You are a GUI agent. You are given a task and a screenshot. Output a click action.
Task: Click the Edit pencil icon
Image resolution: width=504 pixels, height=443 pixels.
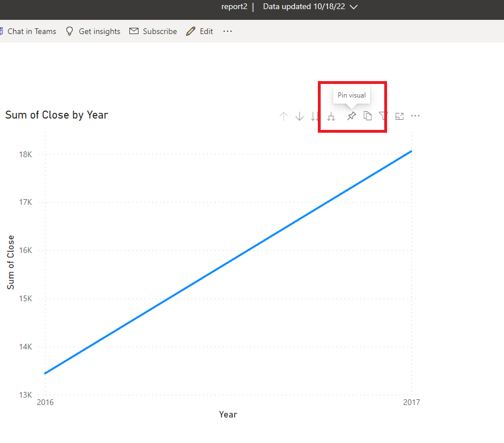coord(191,31)
